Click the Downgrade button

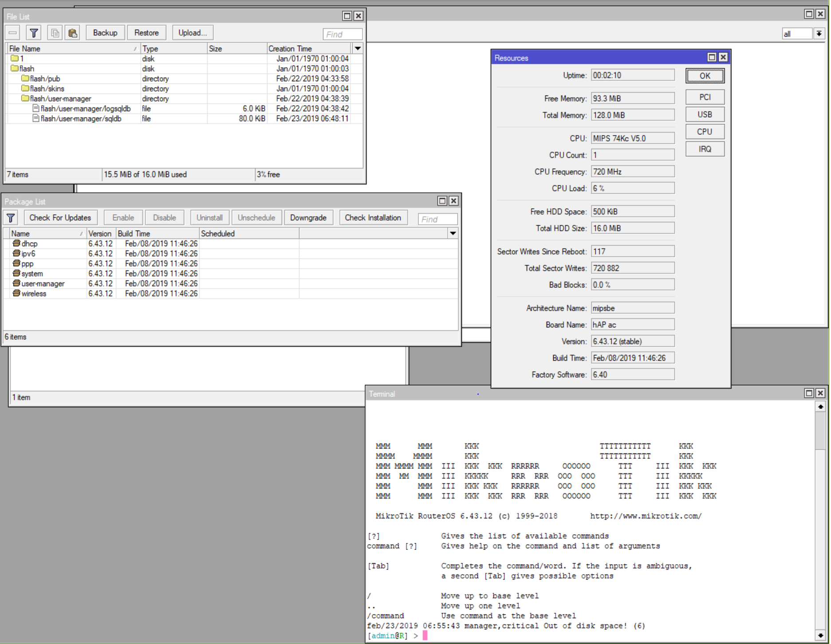308,218
